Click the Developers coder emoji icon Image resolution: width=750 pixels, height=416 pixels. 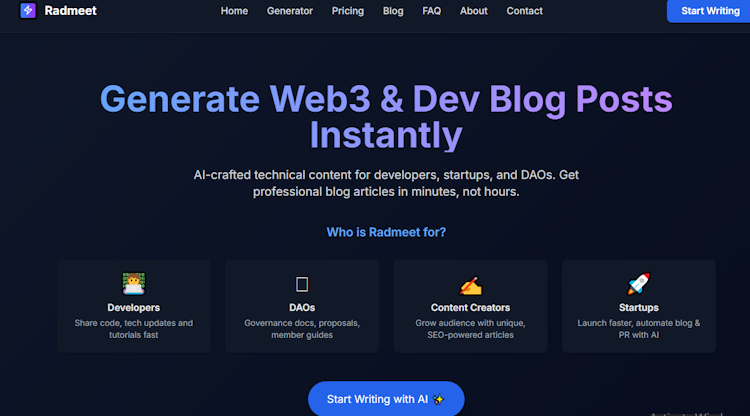click(x=133, y=284)
